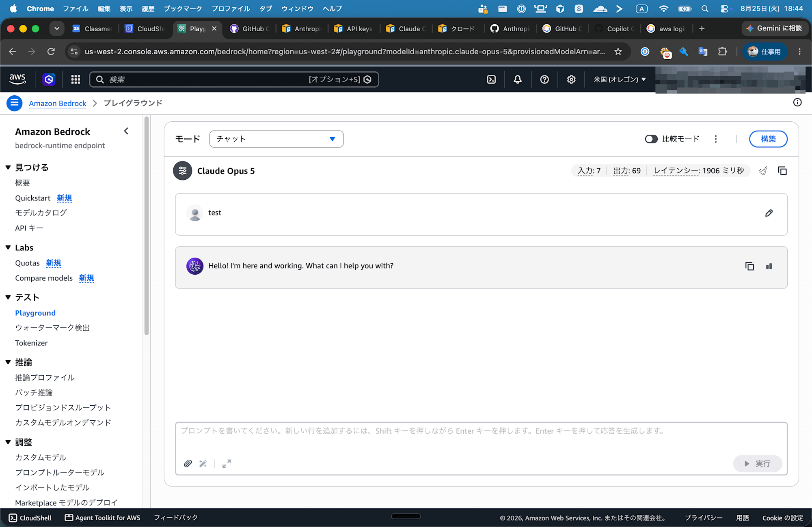Open Agent Toolkit for AWS in footer
This screenshot has height=527, width=812.
[x=103, y=518]
